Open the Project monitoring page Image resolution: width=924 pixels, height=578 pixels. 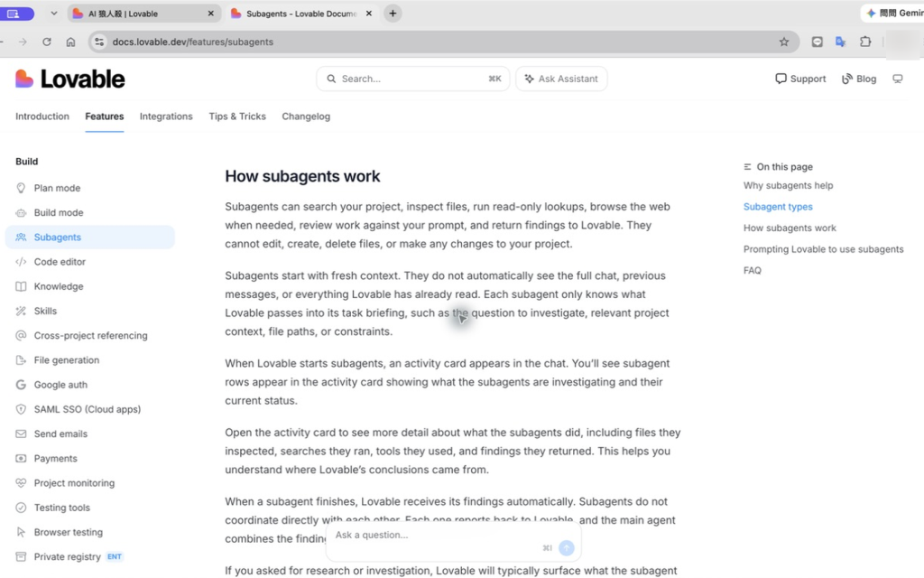tap(74, 483)
